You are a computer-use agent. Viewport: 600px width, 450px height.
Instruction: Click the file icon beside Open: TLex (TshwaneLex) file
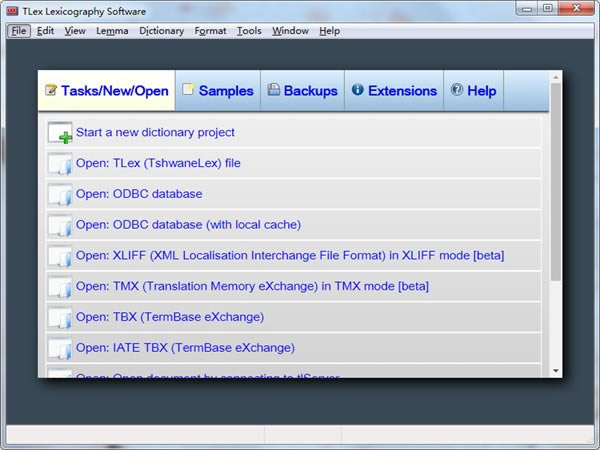click(60, 163)
